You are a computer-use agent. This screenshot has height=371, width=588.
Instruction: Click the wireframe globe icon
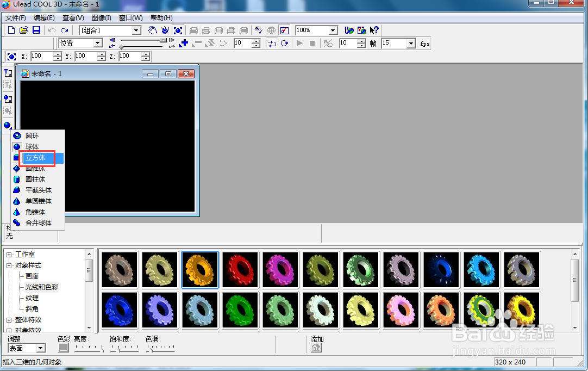point(271,30)
